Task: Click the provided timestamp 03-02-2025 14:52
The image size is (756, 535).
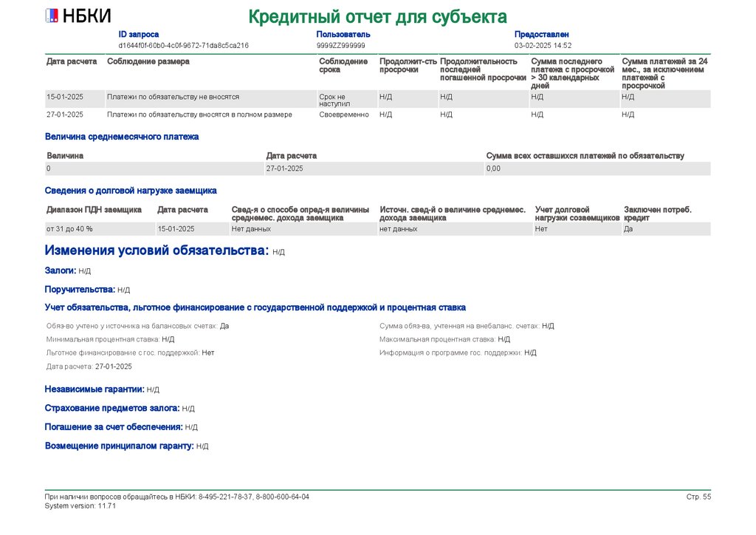Action: click(543, 46)
